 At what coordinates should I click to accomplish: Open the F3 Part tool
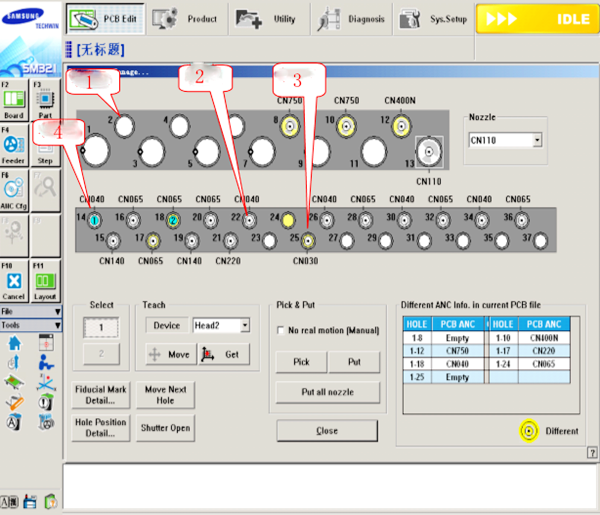click(x=45, y=100)
